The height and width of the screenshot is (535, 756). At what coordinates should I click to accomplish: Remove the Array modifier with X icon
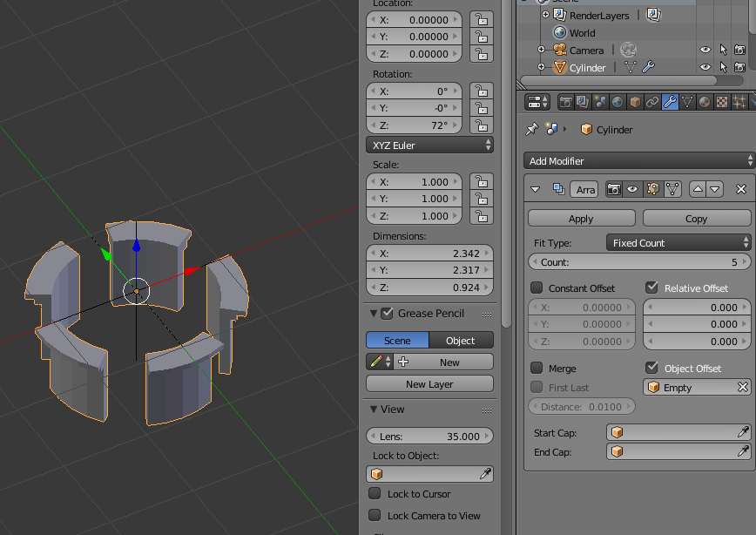741,189
